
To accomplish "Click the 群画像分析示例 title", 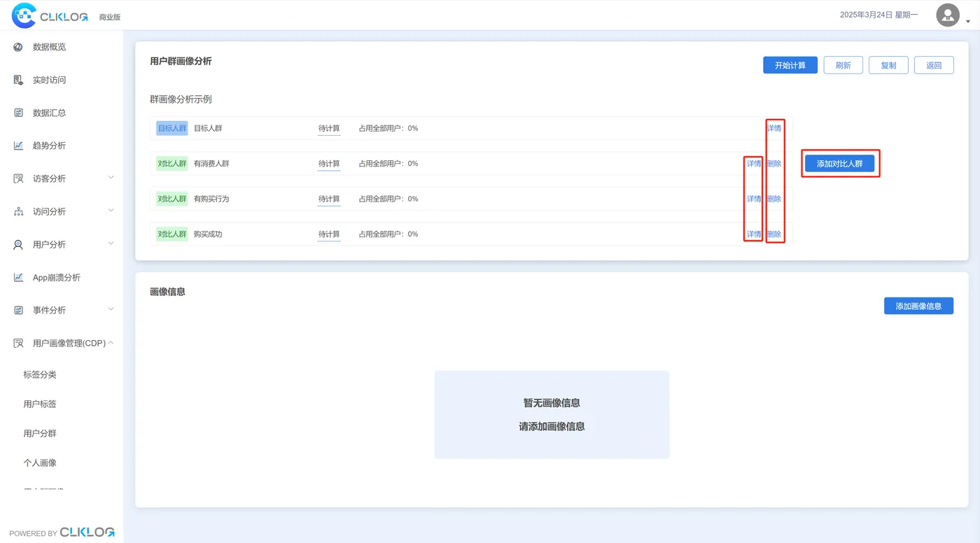I will 181,99.
